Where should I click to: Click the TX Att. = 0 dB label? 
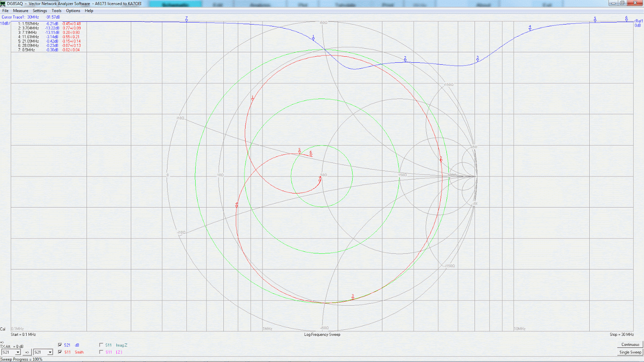click(x=12, y=347)
